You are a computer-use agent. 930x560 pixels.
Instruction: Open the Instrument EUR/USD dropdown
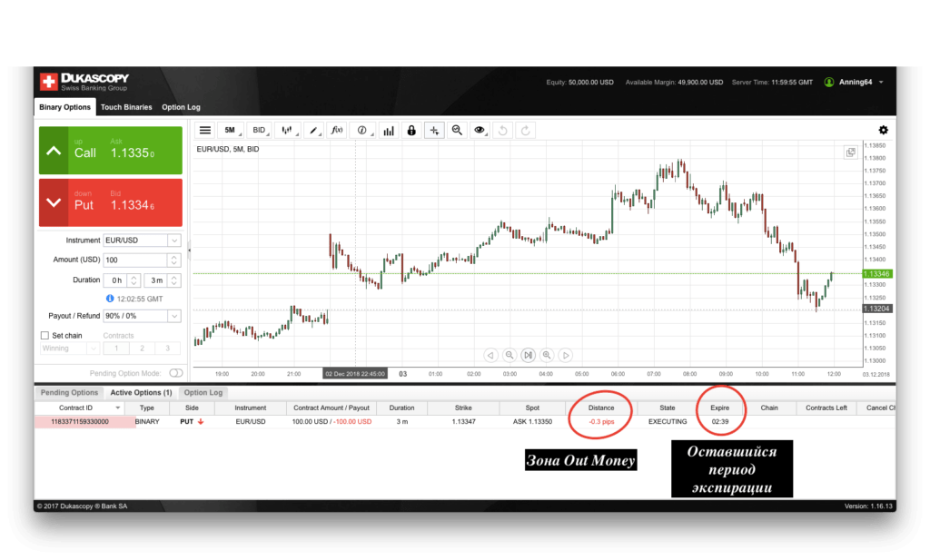point(143,241)
